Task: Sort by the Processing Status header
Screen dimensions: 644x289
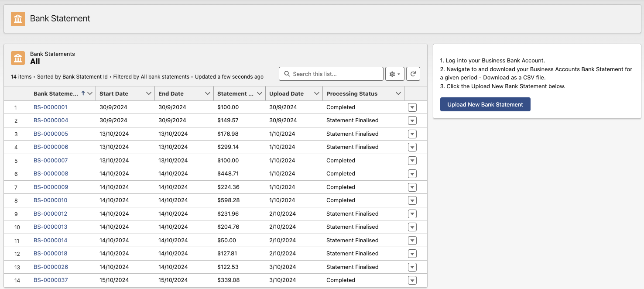Action: 352,94
